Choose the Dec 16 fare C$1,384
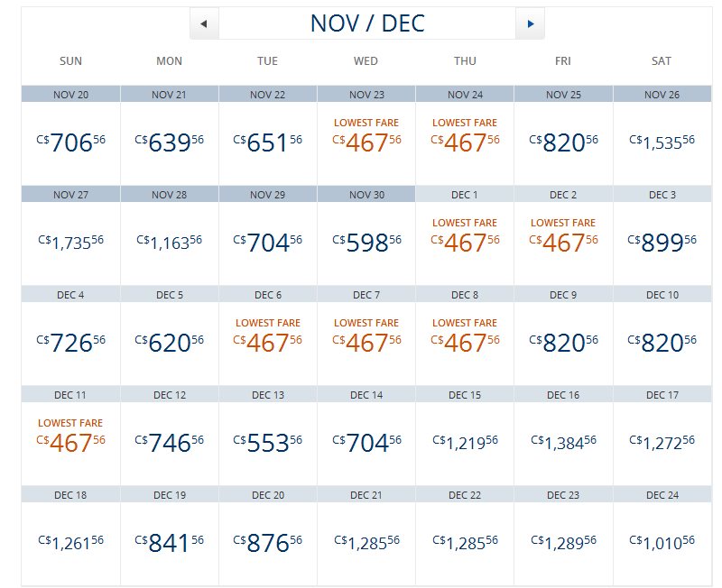 (x=563, y=441)
